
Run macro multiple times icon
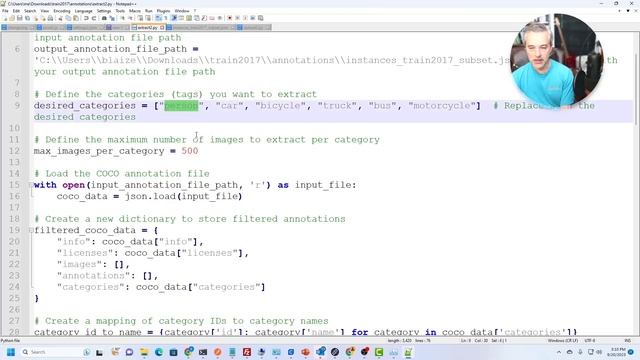pos(253,18)
